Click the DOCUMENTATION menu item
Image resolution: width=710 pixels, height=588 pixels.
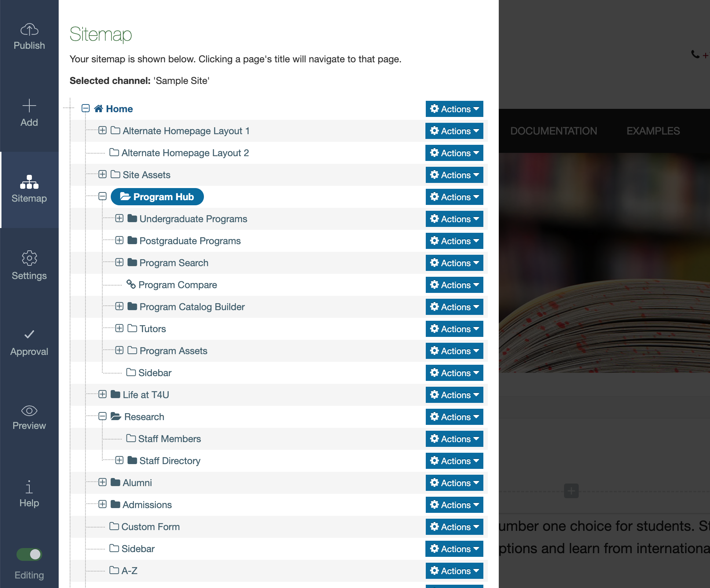click(x=554, y=131)
